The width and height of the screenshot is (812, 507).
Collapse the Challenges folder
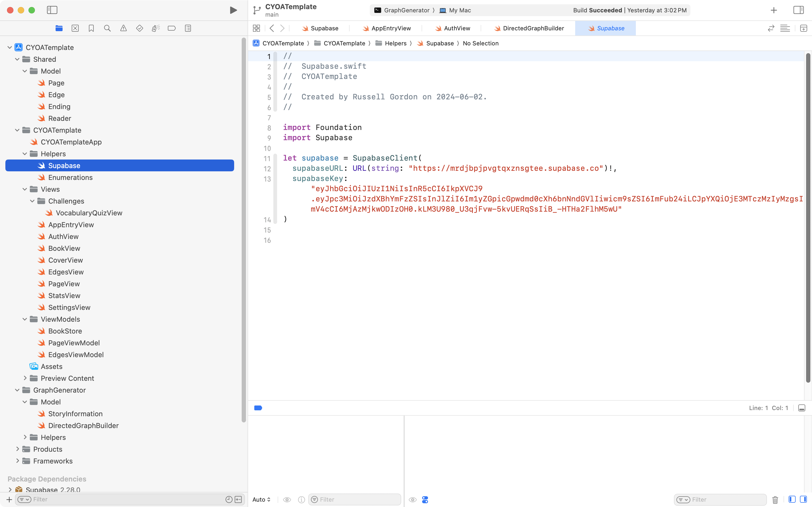click(x=32, y=201)
